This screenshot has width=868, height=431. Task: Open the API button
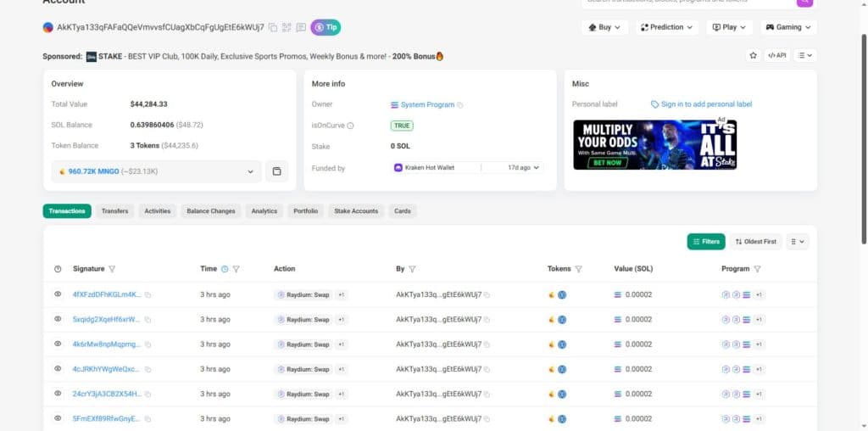(777, 55)
